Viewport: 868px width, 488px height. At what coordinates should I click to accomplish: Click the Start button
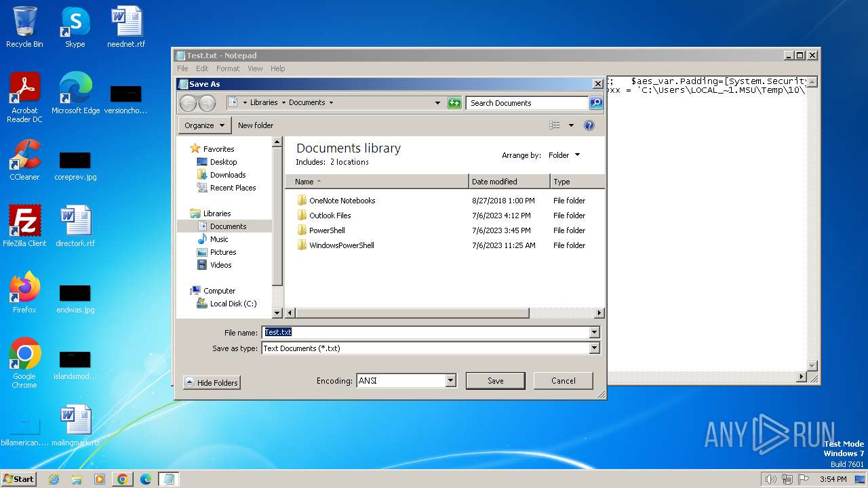[x=19, y=479]
